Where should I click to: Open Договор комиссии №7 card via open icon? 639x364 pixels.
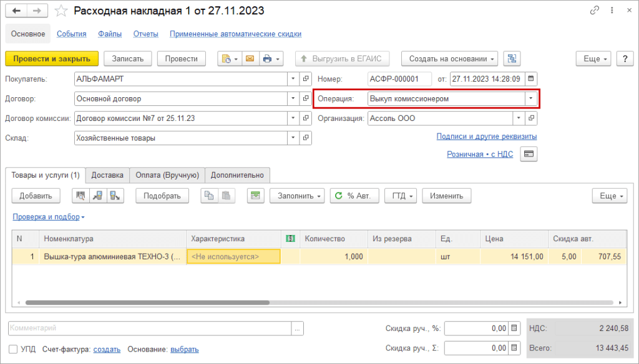306,118
